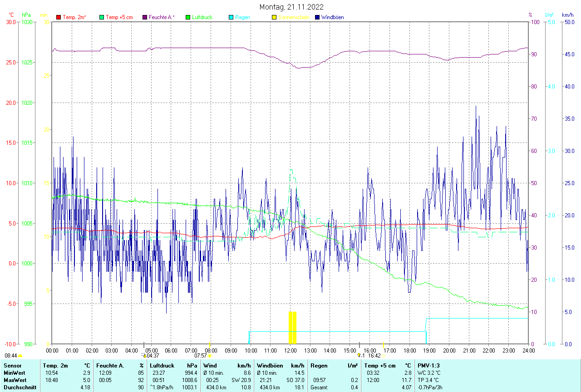581x392 pixels.
Task: Click the green Luftdruck legend swatch
Action: click(188, 17)
